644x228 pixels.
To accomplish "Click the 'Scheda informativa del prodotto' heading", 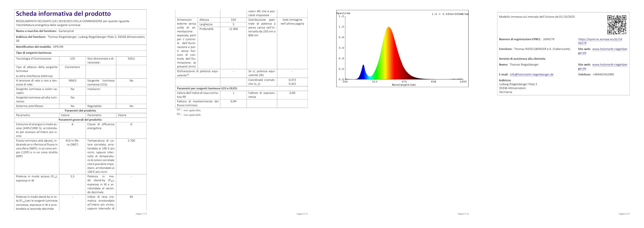I will click(x=63, y=14).
